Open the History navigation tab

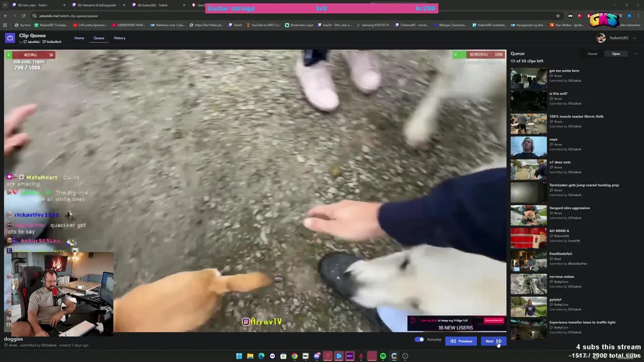pos(119,38)
